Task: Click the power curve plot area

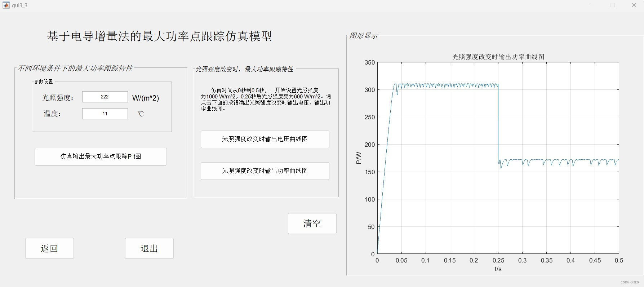Action: pyautogui.click(x=498, y=158)
